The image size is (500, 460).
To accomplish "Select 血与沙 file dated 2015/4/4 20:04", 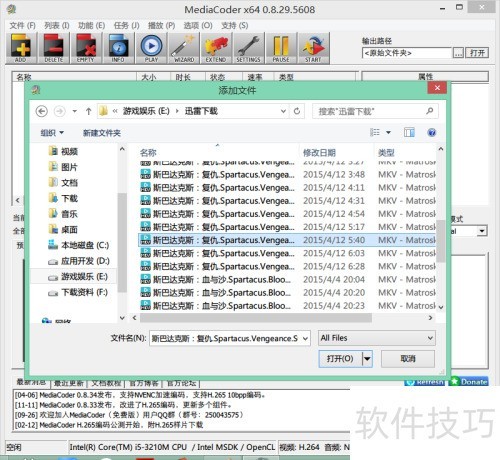I will click(x=287, y=279).
